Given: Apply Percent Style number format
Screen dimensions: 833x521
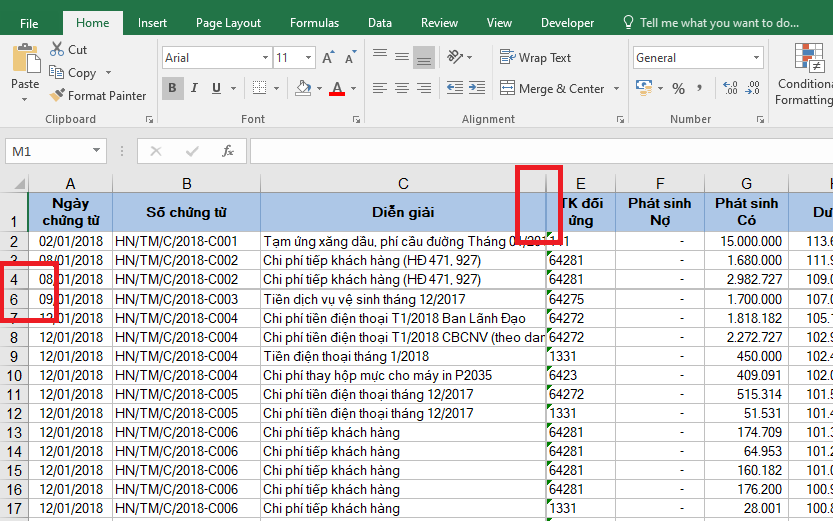Looking at the screenshot, I should pos(678,89).
